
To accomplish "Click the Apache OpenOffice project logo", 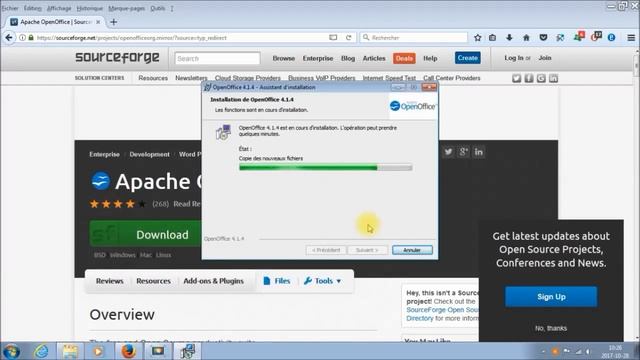I will point(100,181).
